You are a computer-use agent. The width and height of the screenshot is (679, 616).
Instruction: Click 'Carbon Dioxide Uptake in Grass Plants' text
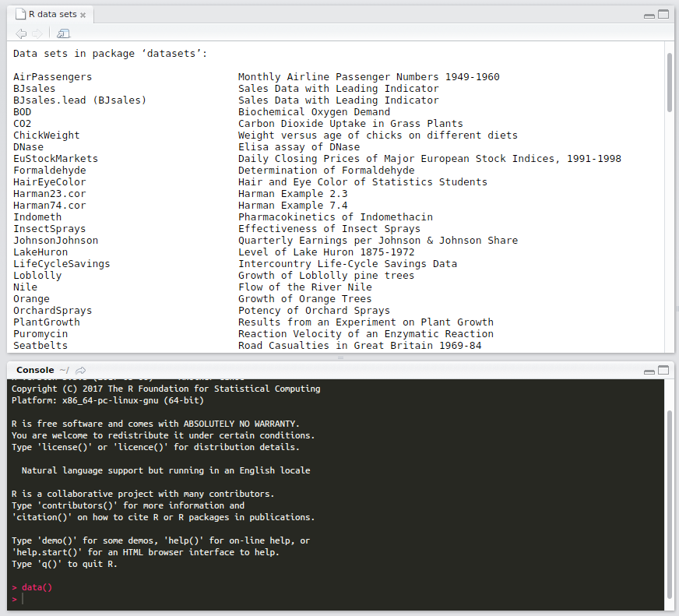tap(350, 124)
